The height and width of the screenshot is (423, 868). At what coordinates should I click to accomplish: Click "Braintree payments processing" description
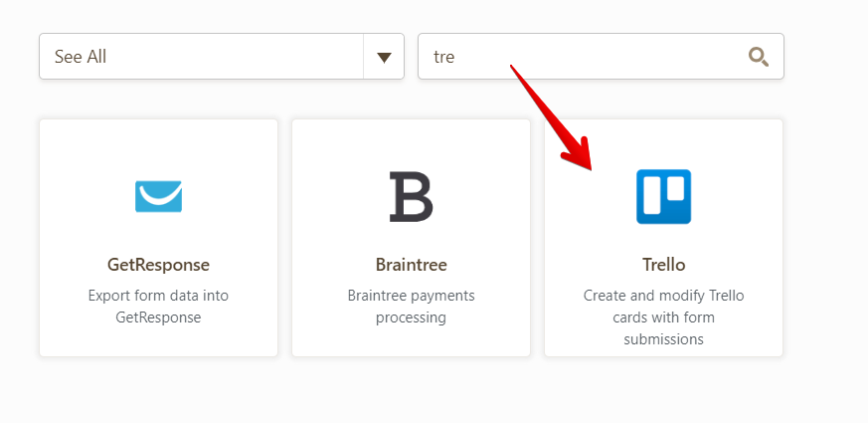[x=411, y=307]
